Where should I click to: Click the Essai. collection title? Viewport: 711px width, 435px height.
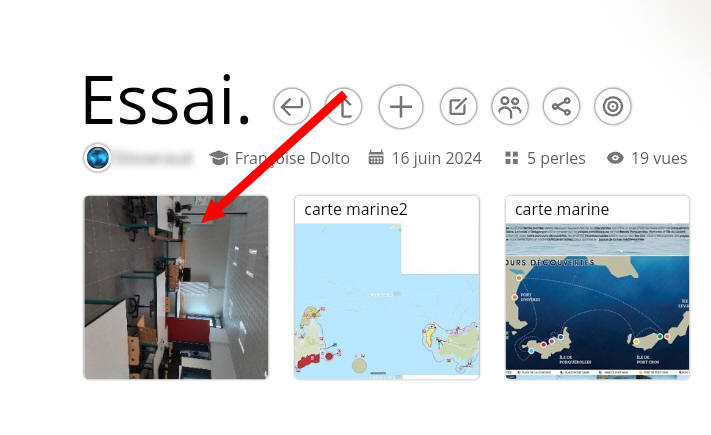(166, 101)
